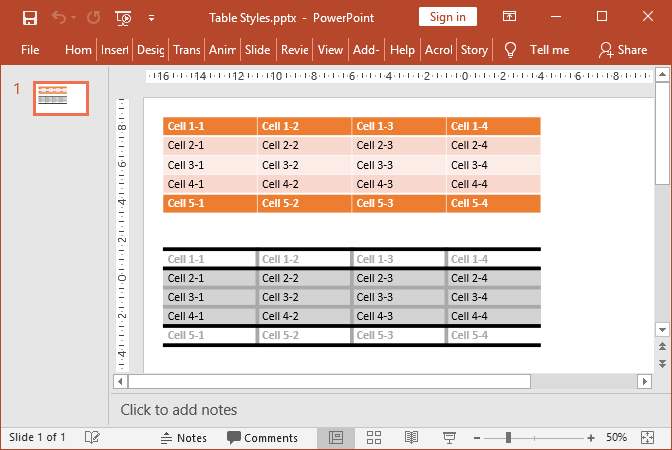Open the File menu
The height and width of the screenshot is (450, 672).
30,49
